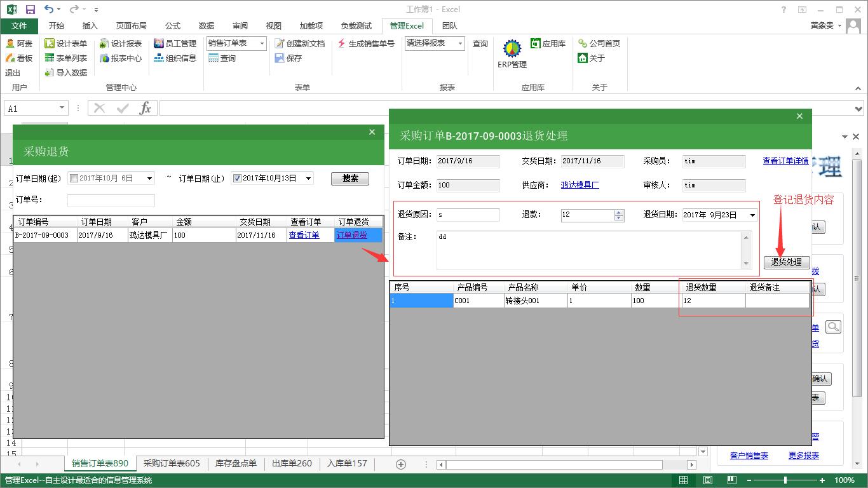Open the 销售订单表 form dropdown
Image resolution: width=868 pixels, height=488 pixels.
(x=261, y=43)
